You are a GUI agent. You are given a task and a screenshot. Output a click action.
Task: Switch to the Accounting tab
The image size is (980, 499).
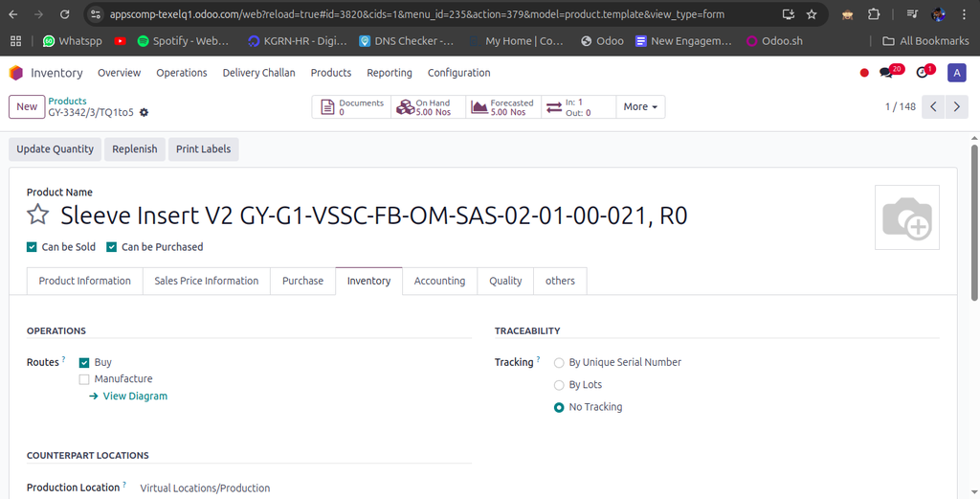coord(439,281)
